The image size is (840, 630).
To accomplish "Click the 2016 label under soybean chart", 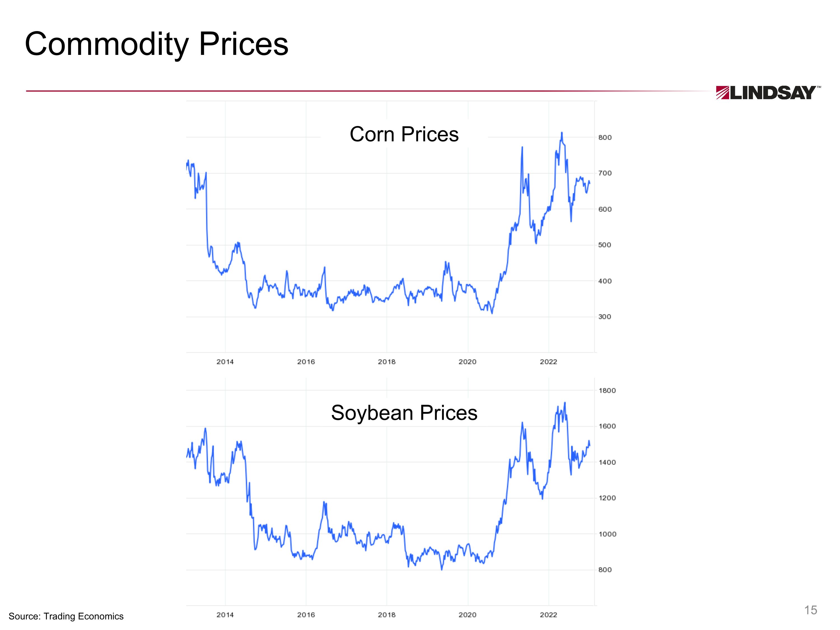I will [x=306, y=615].
